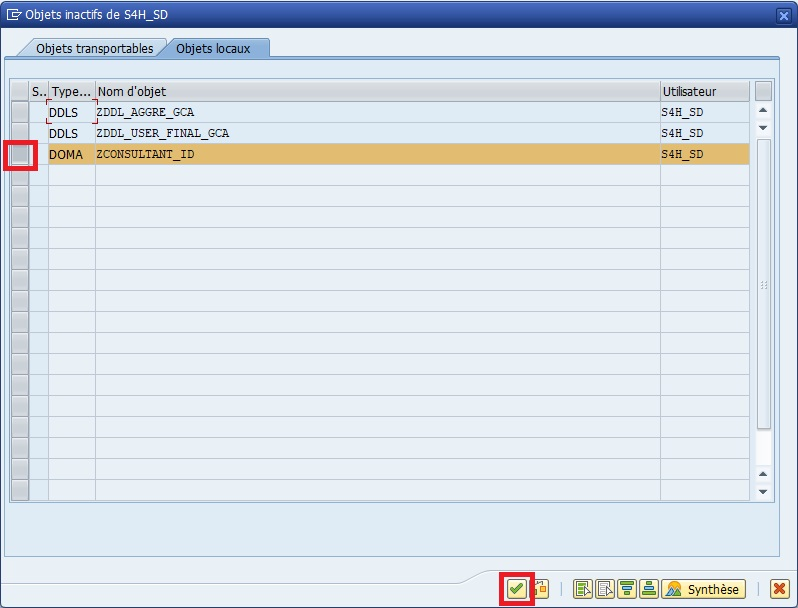Viewport: 798px width, 608px height.
Task: Open the Objets transportables tab
Action: [94, 48]
